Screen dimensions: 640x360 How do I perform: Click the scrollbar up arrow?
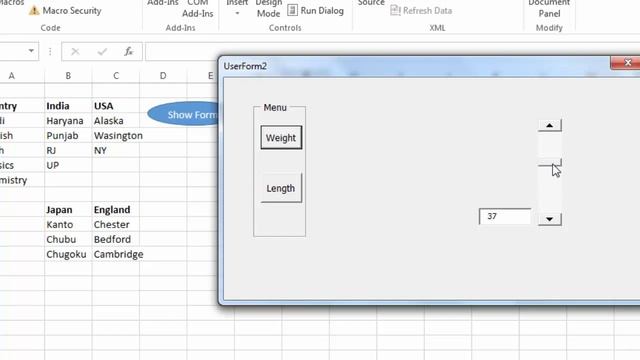coord(549,125)
